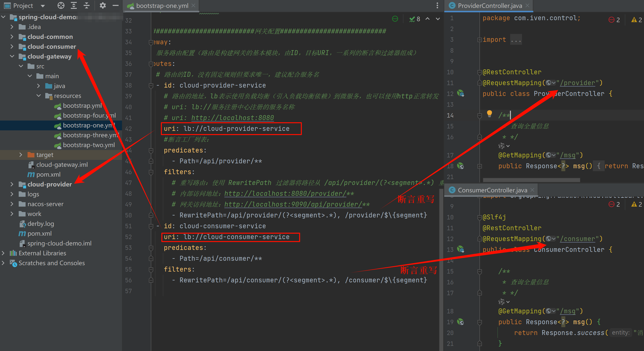The image size is (644, 351).
Task: Click the intention lightbulb on line 14
Action: [x=489, y=114]
